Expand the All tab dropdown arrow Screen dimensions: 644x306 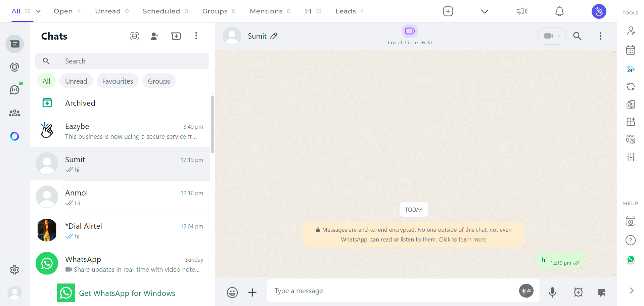(x=38, y=11)
